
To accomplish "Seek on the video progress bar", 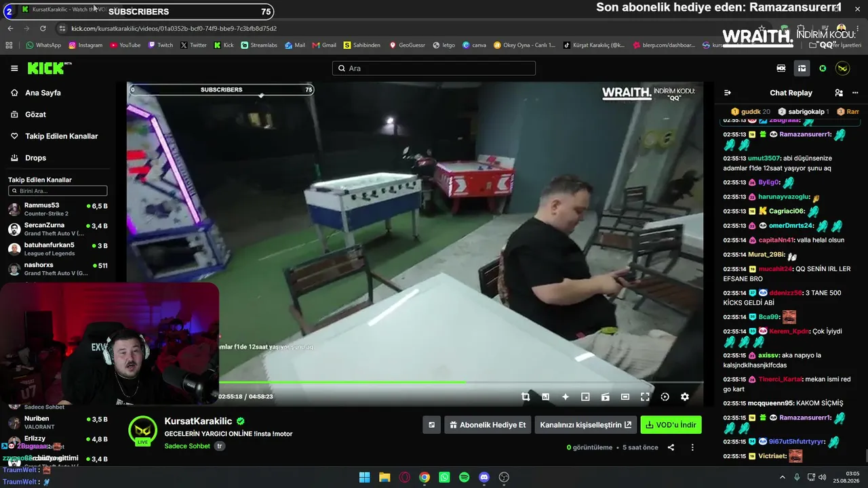I will [414, 382].
